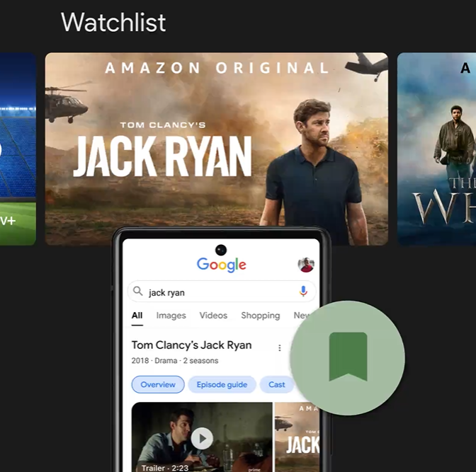476x472 pixels.
Task: Click the jack ryan search field
Action: tap(222, 292)
